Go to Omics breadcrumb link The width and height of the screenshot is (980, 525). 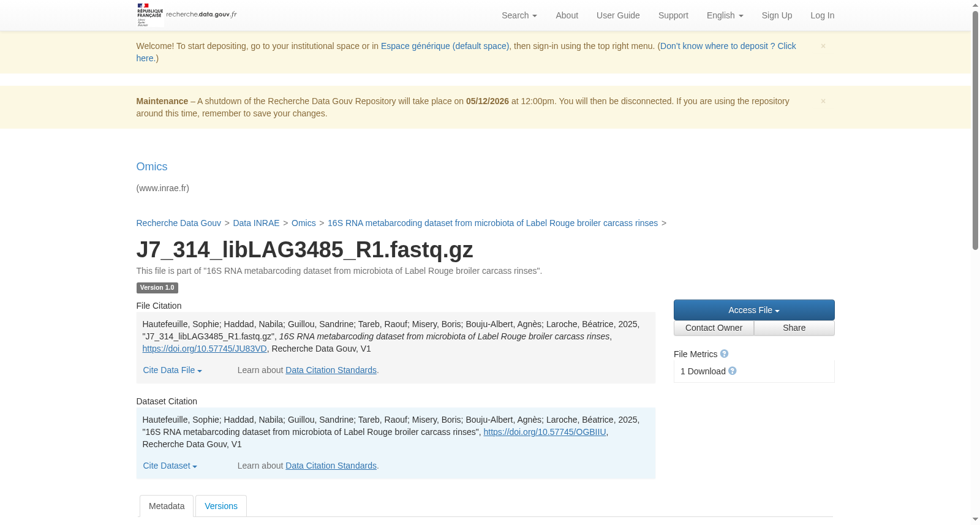point(304,223)
